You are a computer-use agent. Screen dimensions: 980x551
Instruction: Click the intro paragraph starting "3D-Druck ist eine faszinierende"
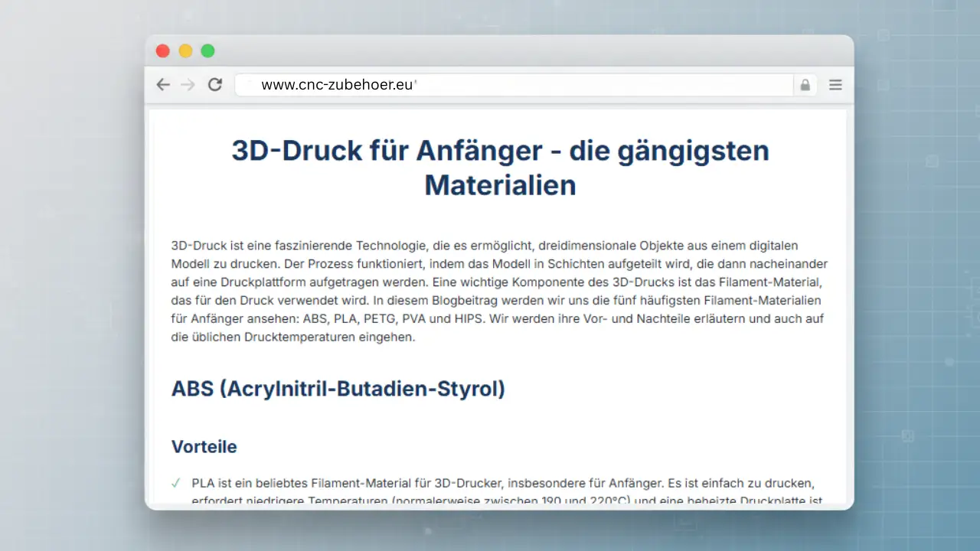point(499,291)
